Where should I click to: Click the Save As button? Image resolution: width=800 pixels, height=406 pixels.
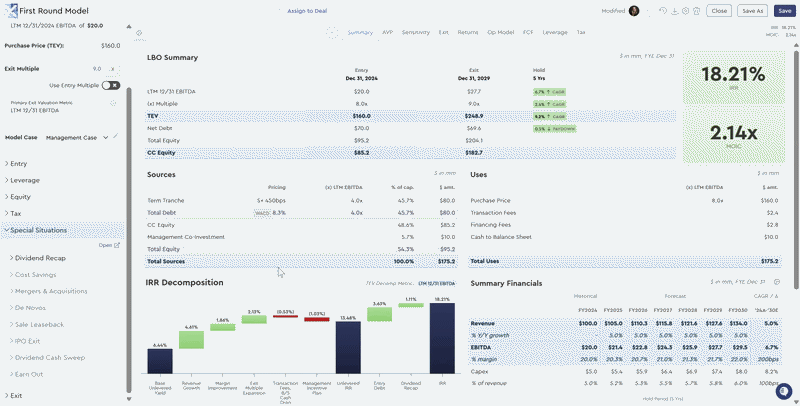(753, 11)
